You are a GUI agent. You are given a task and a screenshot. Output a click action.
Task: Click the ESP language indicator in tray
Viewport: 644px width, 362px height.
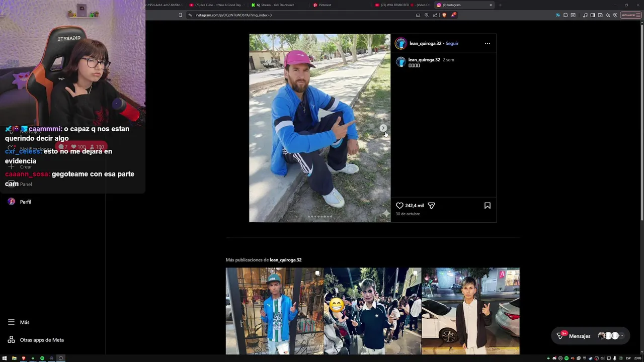[x=628, y=358]
